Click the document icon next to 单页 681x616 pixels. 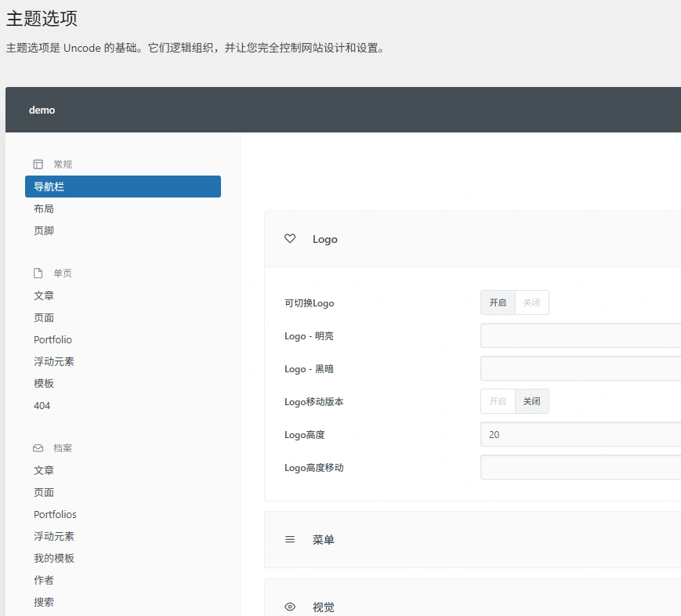[x=38, y=273]
